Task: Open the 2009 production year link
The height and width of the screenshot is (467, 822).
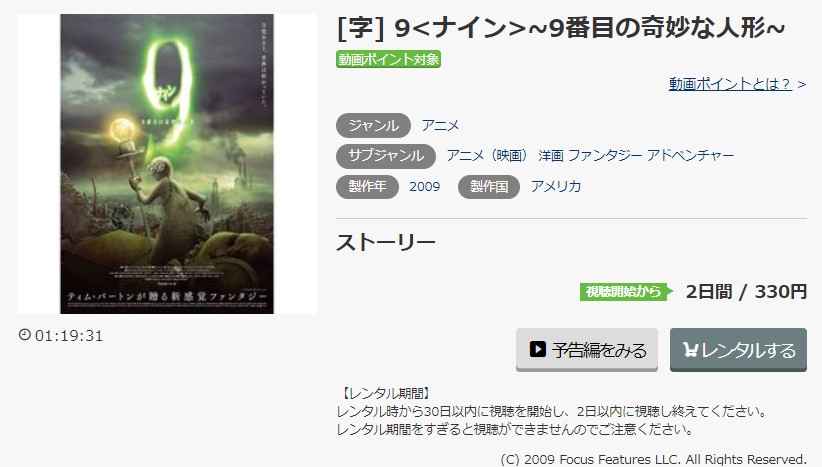Action: tap(425, 187)
